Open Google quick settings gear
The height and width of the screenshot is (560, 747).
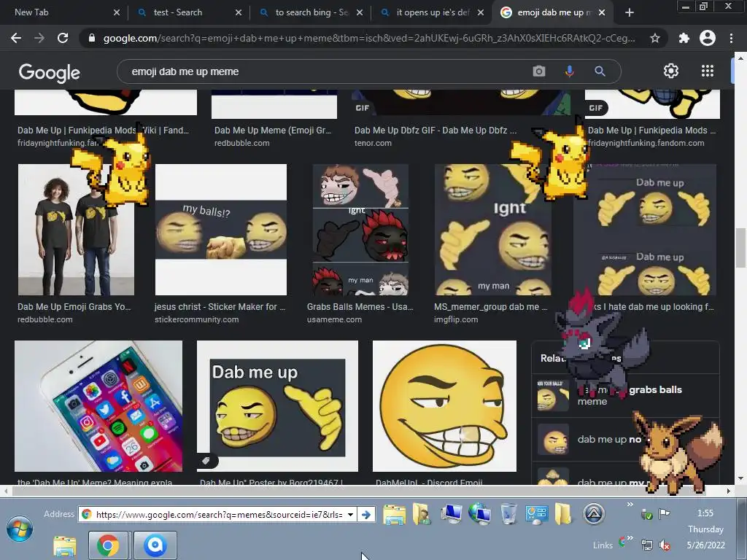[x=671, y=71]
